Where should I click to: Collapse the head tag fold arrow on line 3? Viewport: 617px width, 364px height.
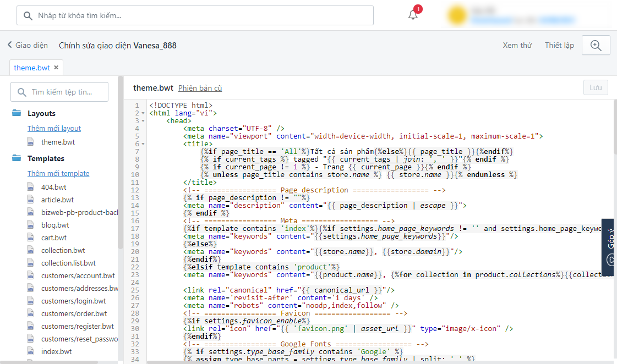tap(143, 121)
